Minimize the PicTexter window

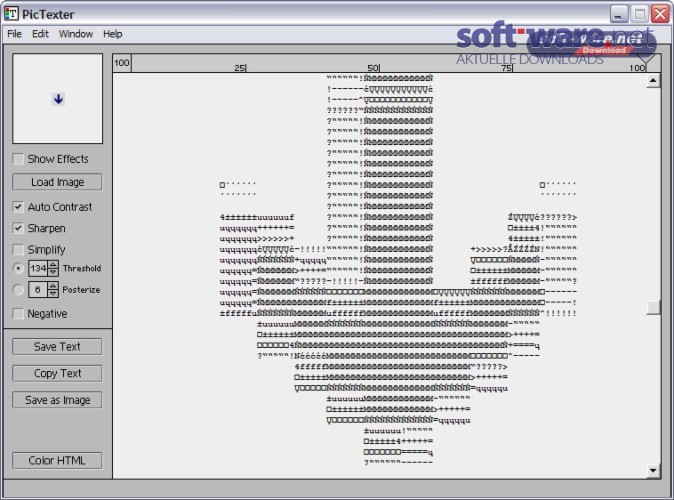coord(618,14)
